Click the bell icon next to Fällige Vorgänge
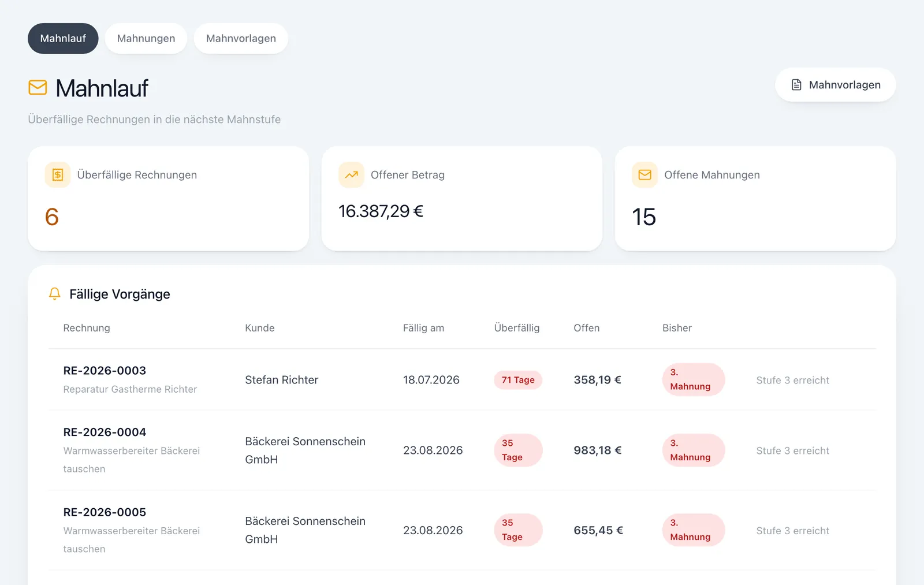This screenshot has height=585, width=924. click(x=55, y=294)
